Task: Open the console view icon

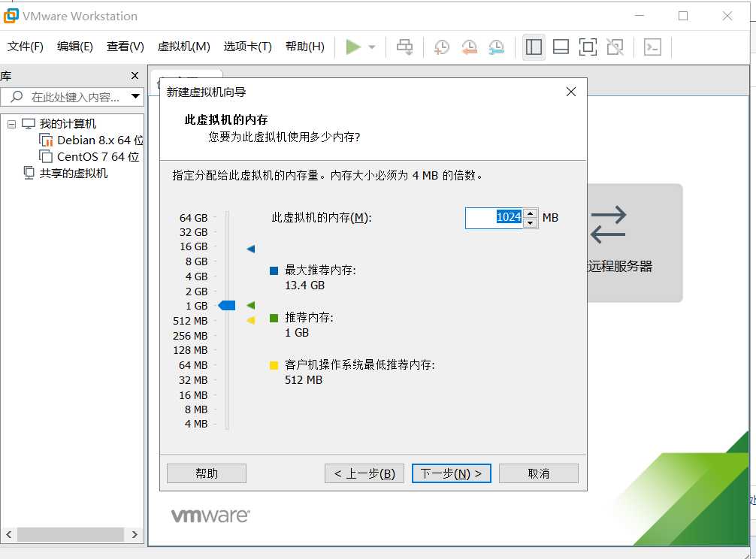Action: [652, 47]
